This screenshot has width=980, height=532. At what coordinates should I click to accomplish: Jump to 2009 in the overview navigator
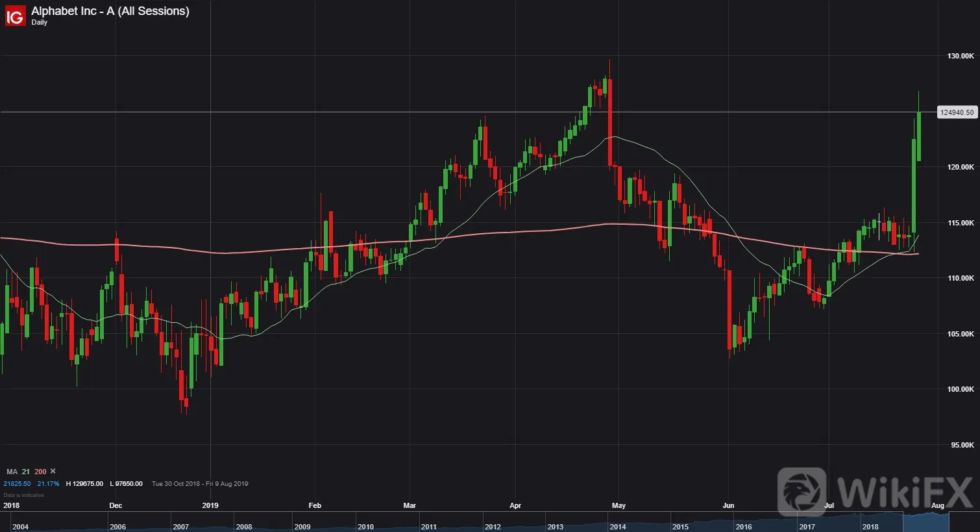(x=302, y=527)
